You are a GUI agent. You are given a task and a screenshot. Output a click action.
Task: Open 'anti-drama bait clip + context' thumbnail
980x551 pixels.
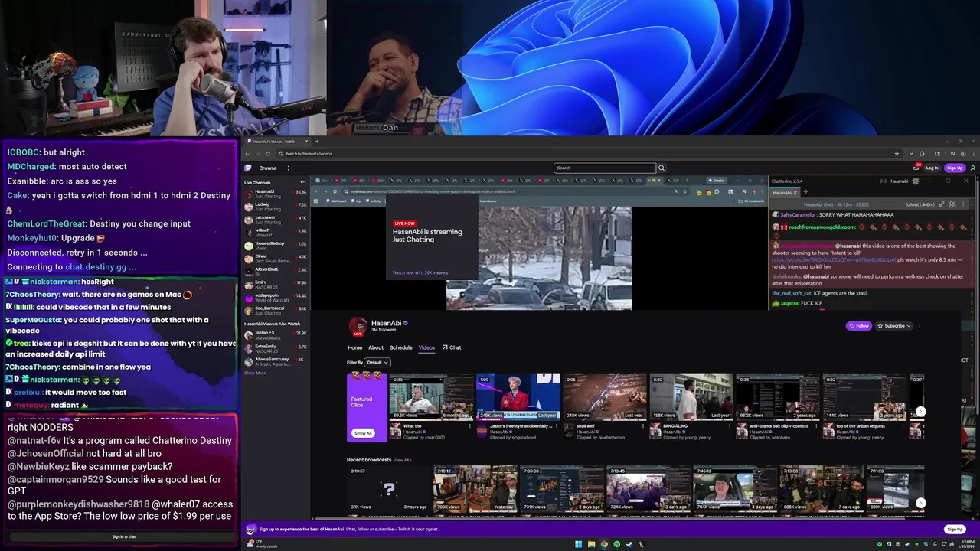point(778,396)
